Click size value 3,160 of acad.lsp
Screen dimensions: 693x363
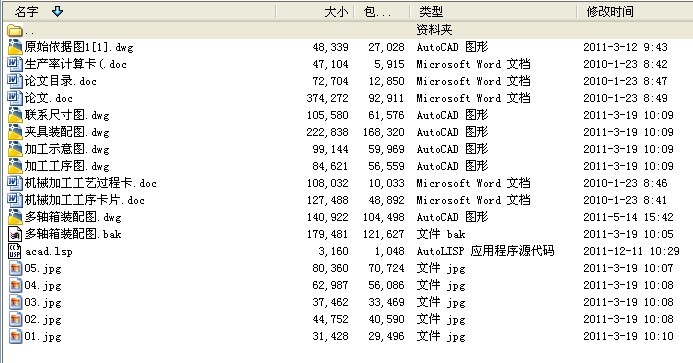[x=333, y=251]
